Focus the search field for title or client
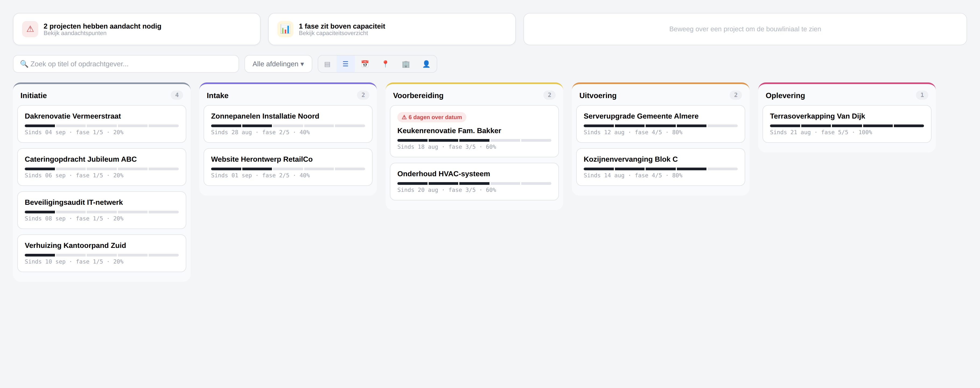Screen dimensions: 980x388 click(126, 64)
